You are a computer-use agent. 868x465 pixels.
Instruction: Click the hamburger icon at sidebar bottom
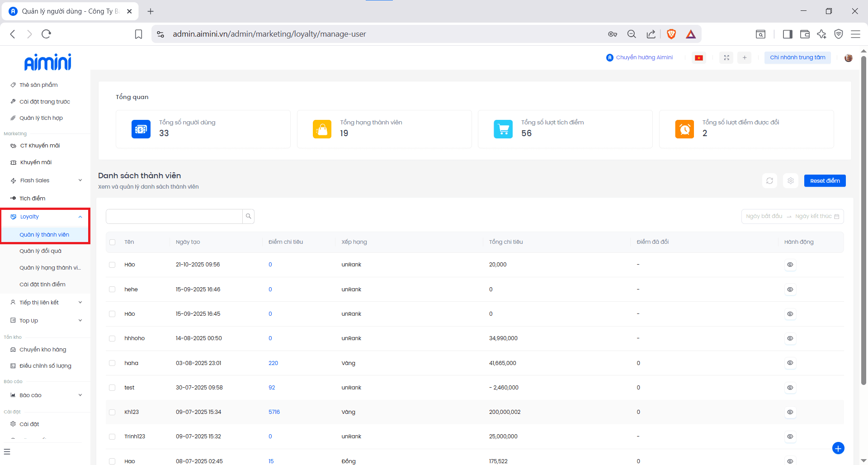pos(7,451)
